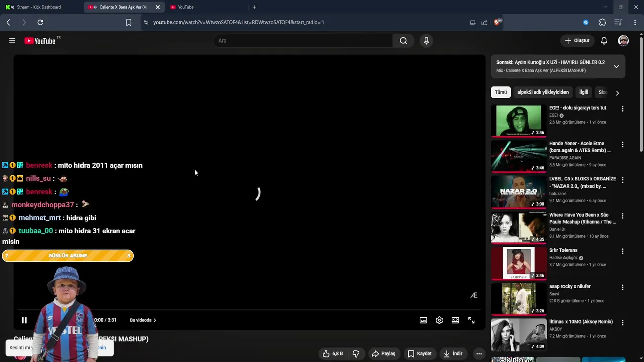Select the Tümü filter chip
Viewport: 644px width, 362px height.
501,92
